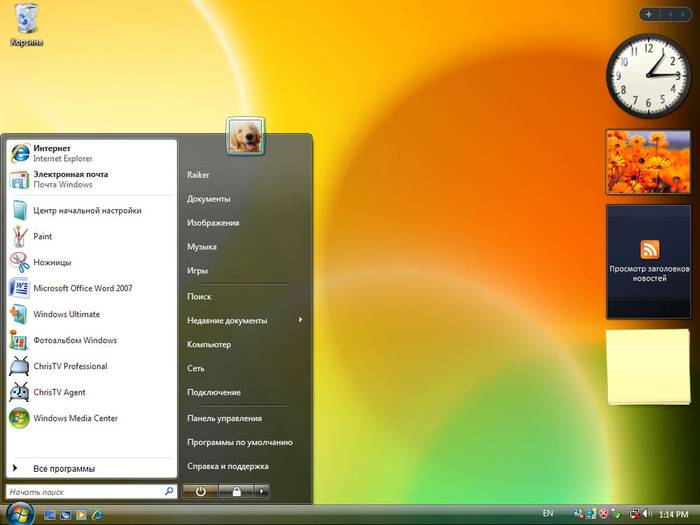Click the RSS feed headlines gadget icon
This screenshot has width=700, height=525.
click(649, 250)
